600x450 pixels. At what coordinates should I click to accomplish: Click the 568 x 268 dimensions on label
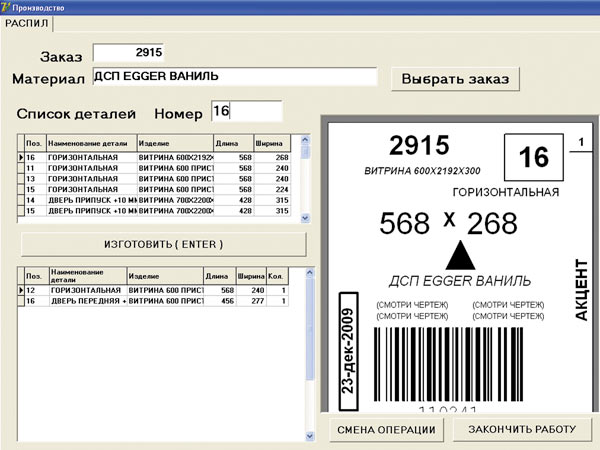coord(448,223)
